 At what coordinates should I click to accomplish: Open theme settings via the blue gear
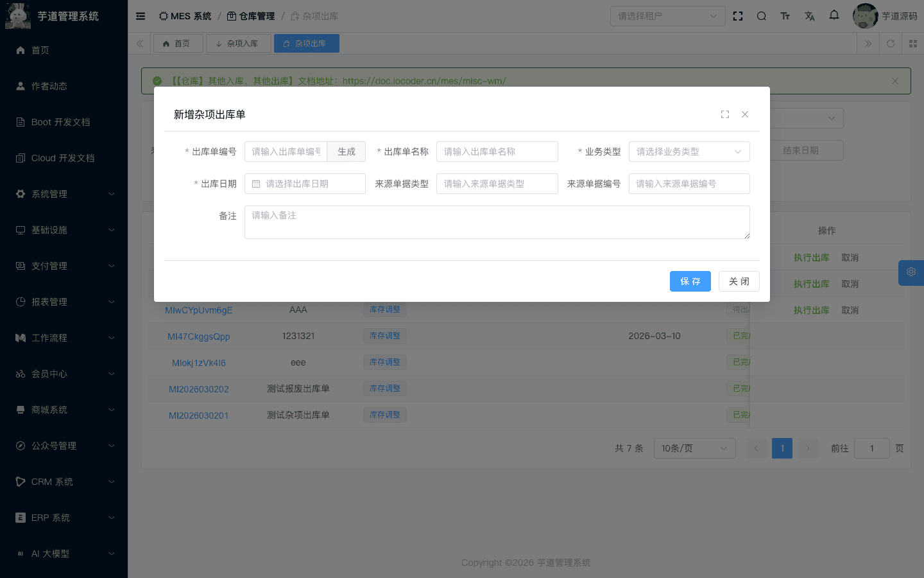pyautogui.click(x=911, y=272)
